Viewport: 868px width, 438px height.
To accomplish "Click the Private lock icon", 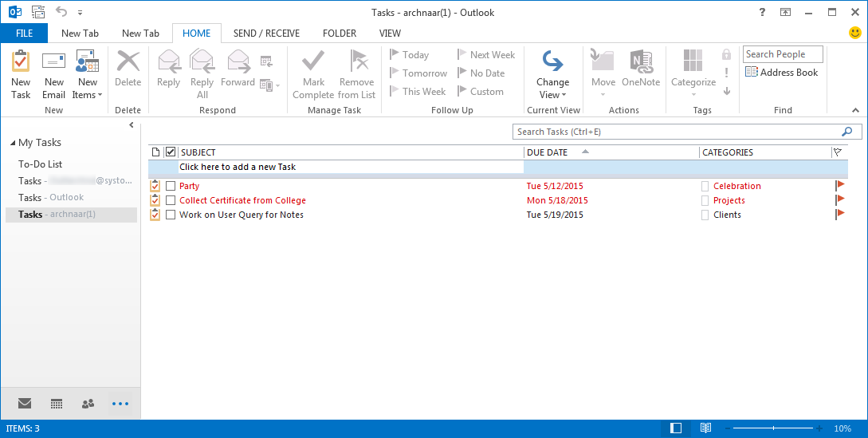I will pos(726,54).
